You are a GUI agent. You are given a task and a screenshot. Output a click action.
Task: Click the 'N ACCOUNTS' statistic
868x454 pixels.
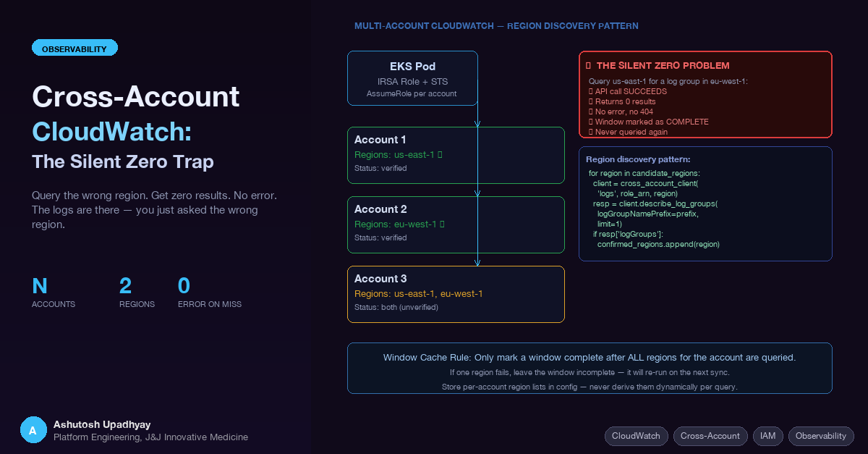tap(54, 293)
